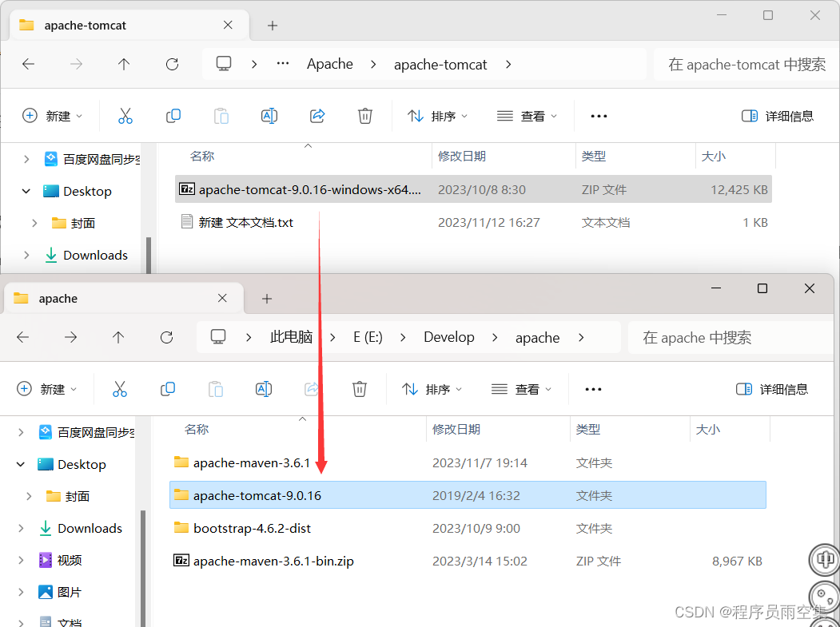Click Delete trash icon in apache window
Screen dimensions: 840x627
click(x=360, y=389)
